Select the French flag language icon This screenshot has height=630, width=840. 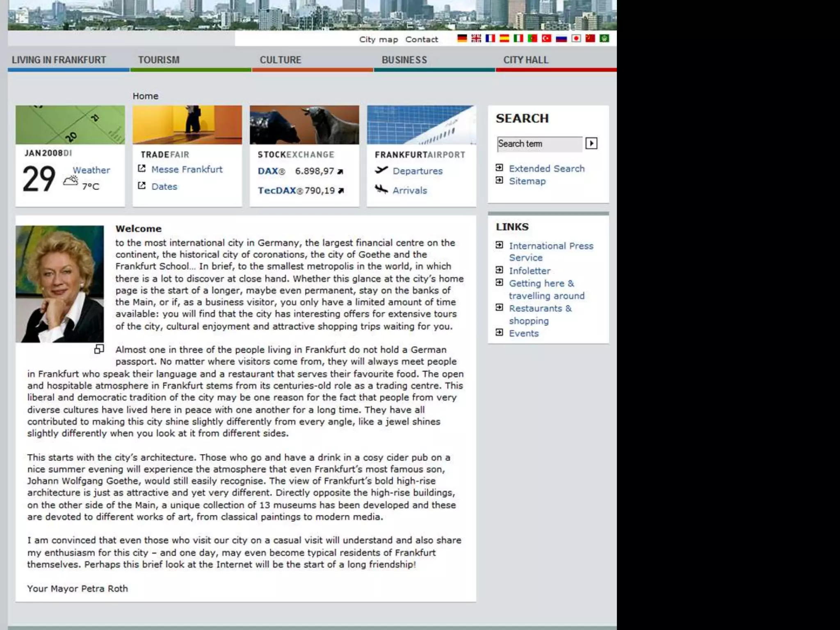click(x=490, y=39)
